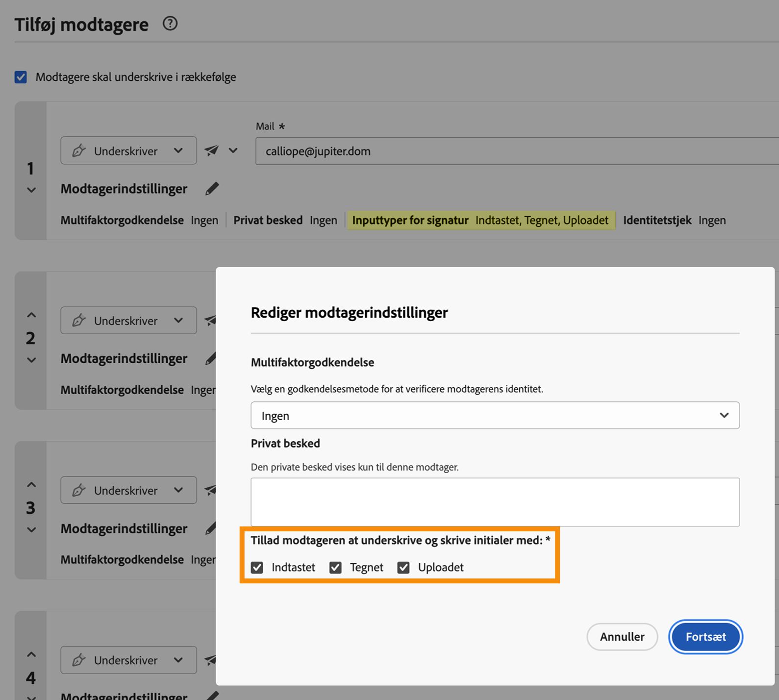Image resolution: width=779 pixels, height=700 pixels.
Task: Click the Mail field containing calliope@jupiter.dom
Action: point(517,151)
